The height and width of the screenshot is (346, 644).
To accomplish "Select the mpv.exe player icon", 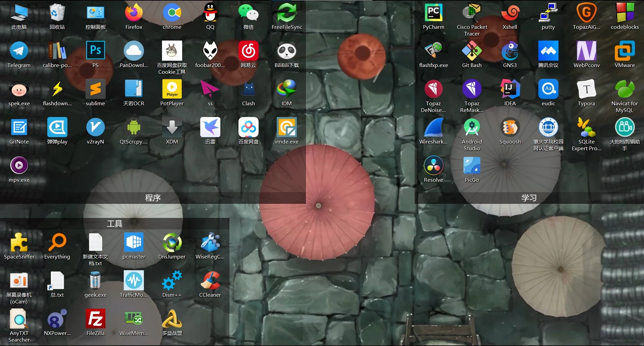I will [19, 166].
